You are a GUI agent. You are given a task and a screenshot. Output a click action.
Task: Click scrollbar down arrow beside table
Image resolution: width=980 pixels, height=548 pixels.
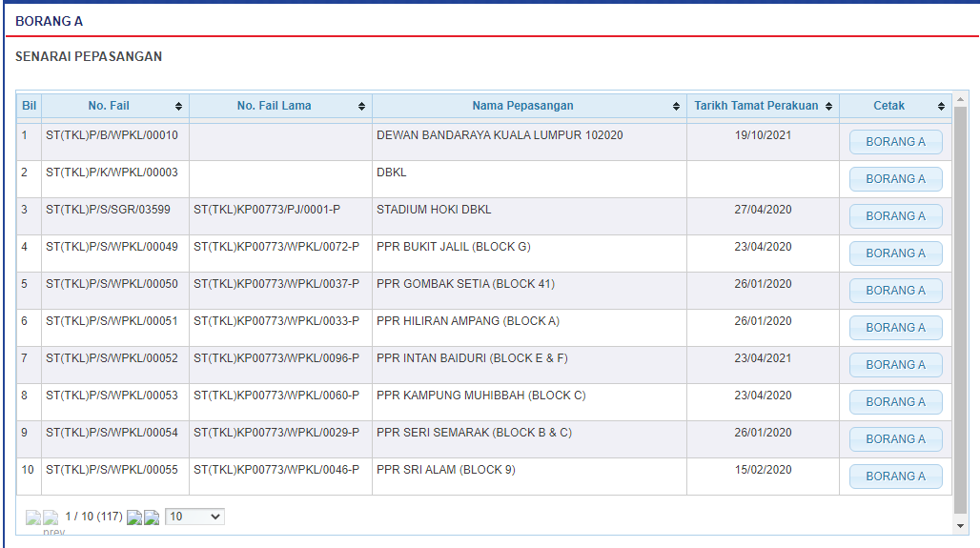961,526
